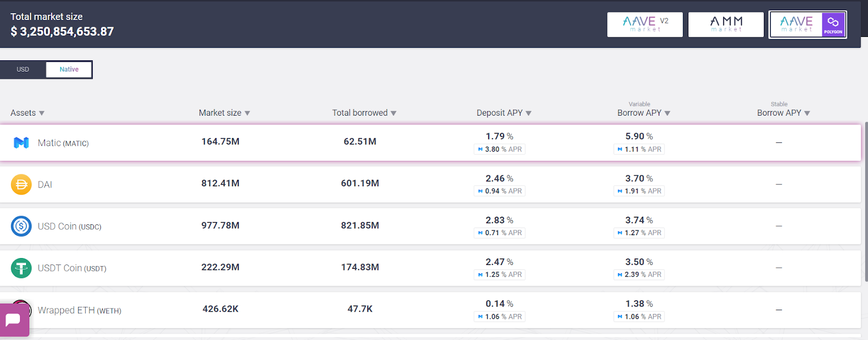Switch currency display to USD
This screenshot has height=340, width=868.
click(23, 70)
